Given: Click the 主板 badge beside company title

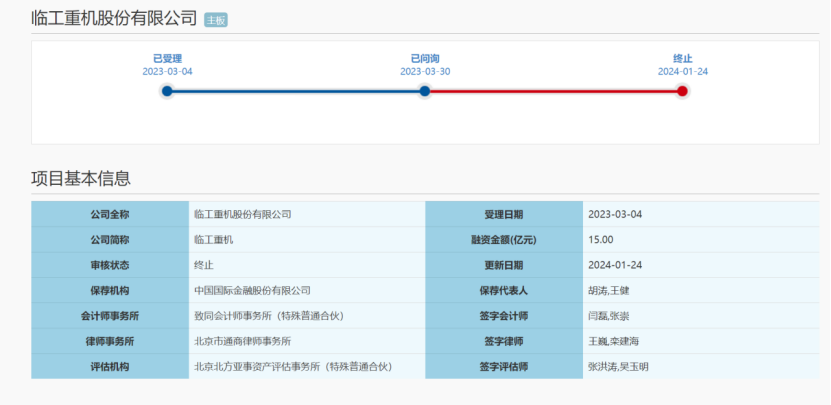Looking at the screenshot, I should pyautogui.click(x=216, y=20).
